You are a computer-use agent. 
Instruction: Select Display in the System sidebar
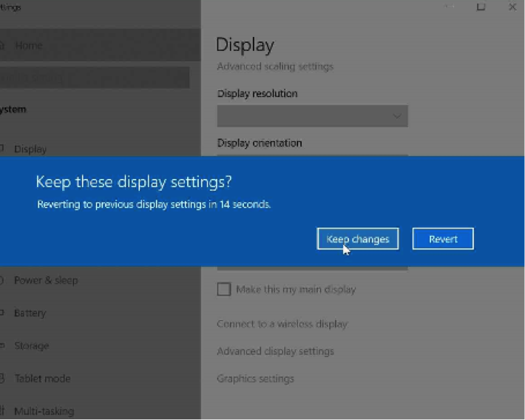(x=30, y=149)
